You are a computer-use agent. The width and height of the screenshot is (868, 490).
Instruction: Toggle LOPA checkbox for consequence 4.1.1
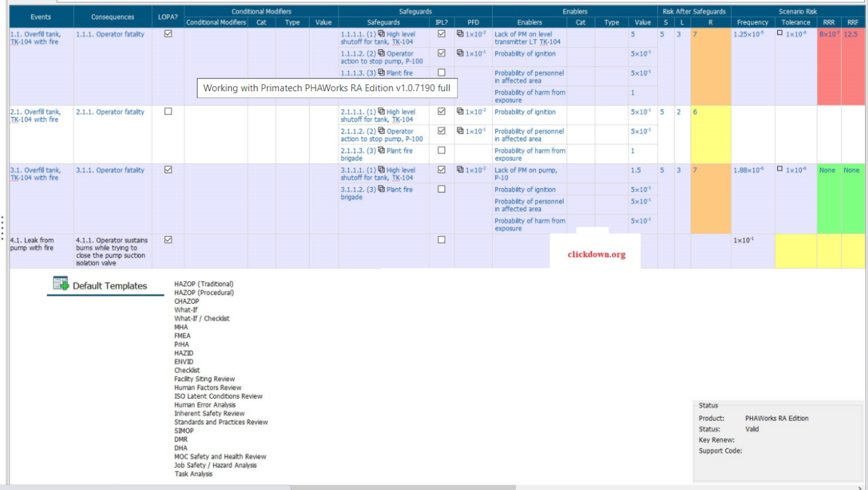click(168, 240)
